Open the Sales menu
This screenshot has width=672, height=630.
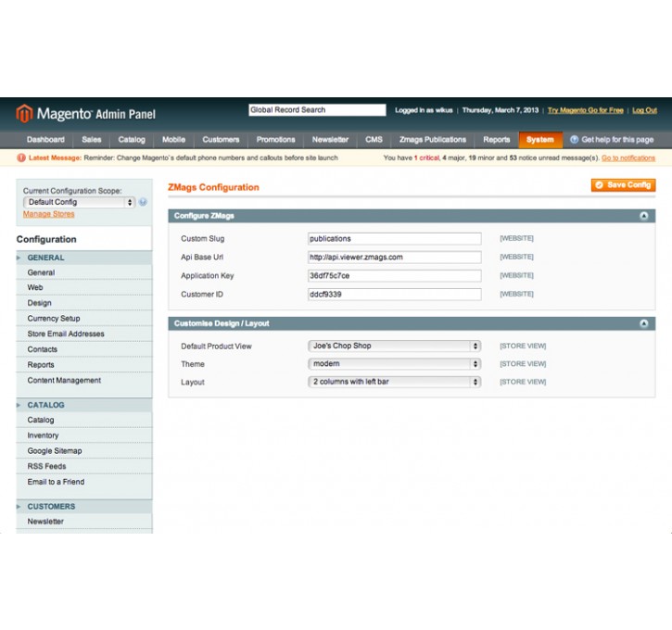91,140
